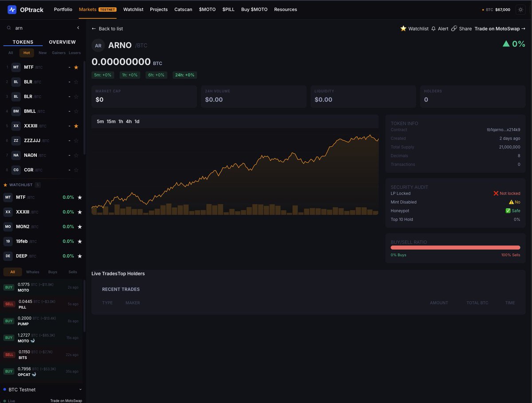This screenshot has width=532, height=403.
Task: Remove DEEP from watchlist via its star
Action: [x=80, y=256]
